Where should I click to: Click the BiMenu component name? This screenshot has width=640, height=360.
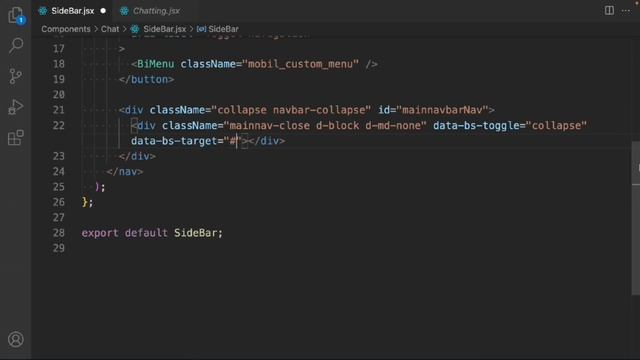(x=156, y=64)
